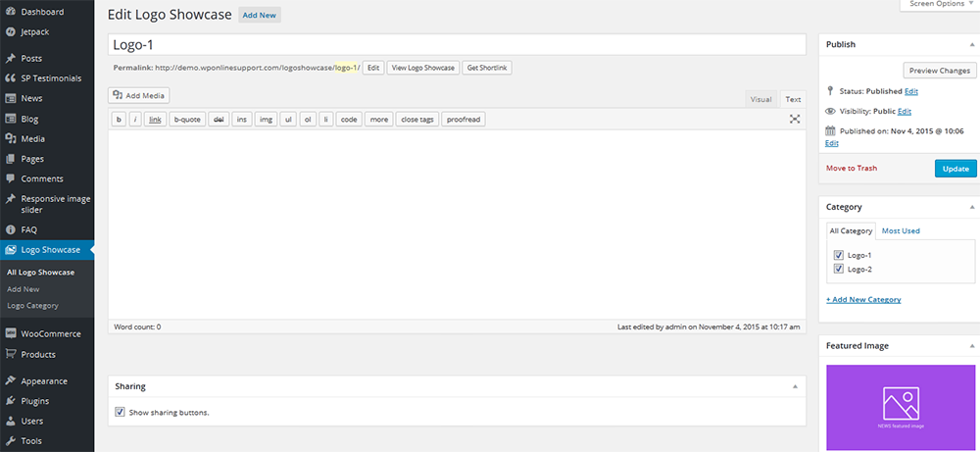Screen dimensions: 980x452
Task: Click the Get Shortlink button
Action: click(x=487, y=68)
